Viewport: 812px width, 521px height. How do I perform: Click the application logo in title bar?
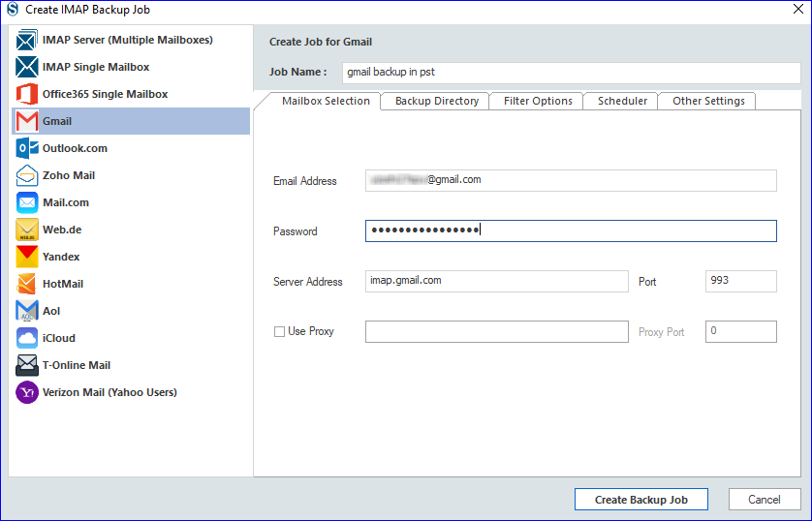(x=13, y=10)
